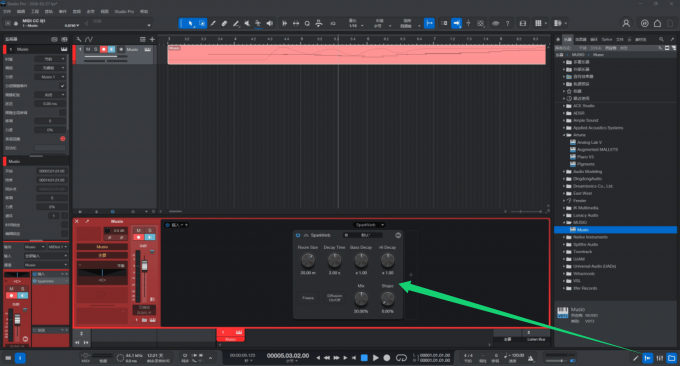Open the track list wrench icon
This screenshot has width=680, height=366.
(x=78, y=39)
